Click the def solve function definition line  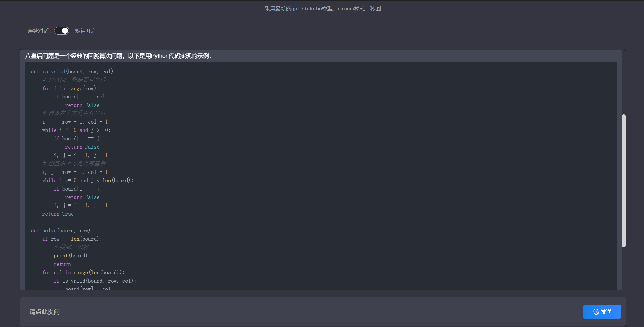pos(62,230)
